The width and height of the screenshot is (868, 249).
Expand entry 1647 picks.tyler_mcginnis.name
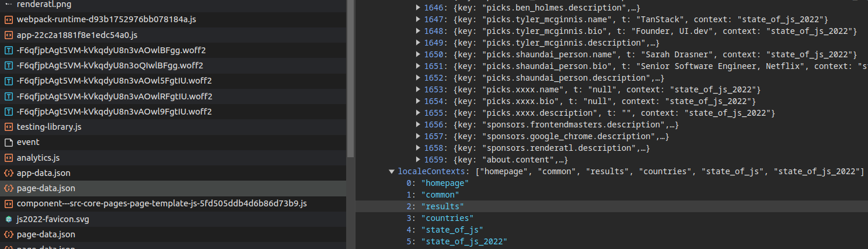click(x=418, y=19)
